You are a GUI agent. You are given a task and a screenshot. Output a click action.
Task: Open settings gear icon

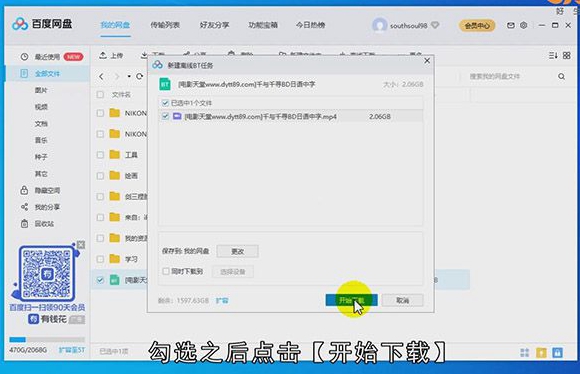coord(523,26)
